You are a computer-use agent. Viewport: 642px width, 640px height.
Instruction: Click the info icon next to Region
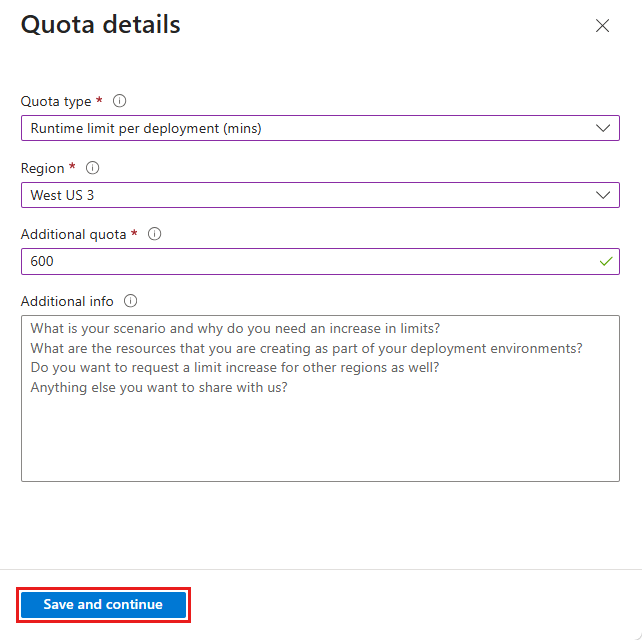pyautogui.click(x=93, y=168)
